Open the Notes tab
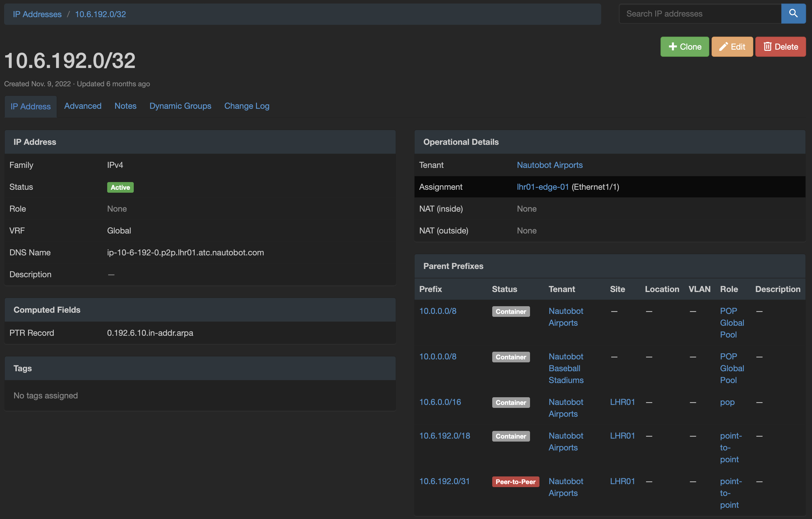Image resolution: width=812 pixels, height=519 pixels. point(125,106)
